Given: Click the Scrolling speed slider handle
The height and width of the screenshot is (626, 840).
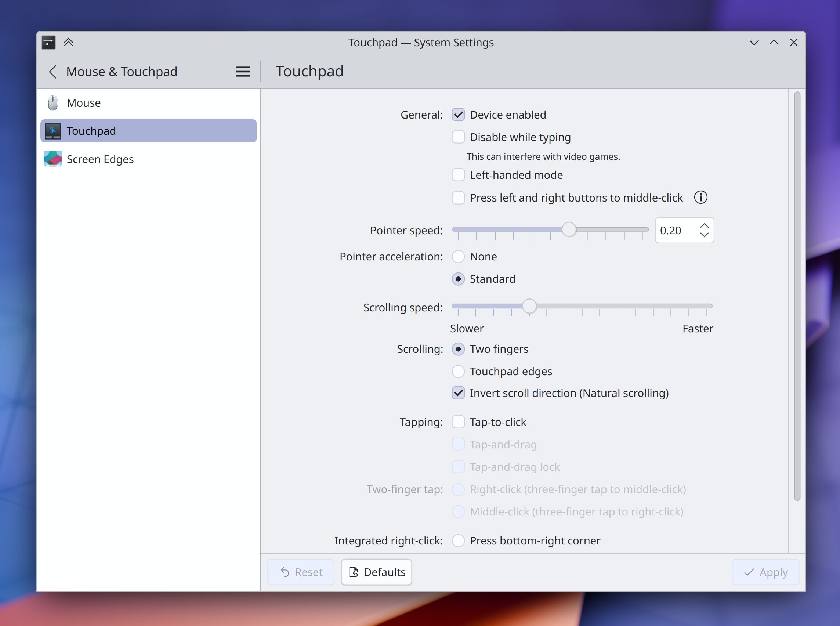Looking at the screenshot, I should click(529, 306).
